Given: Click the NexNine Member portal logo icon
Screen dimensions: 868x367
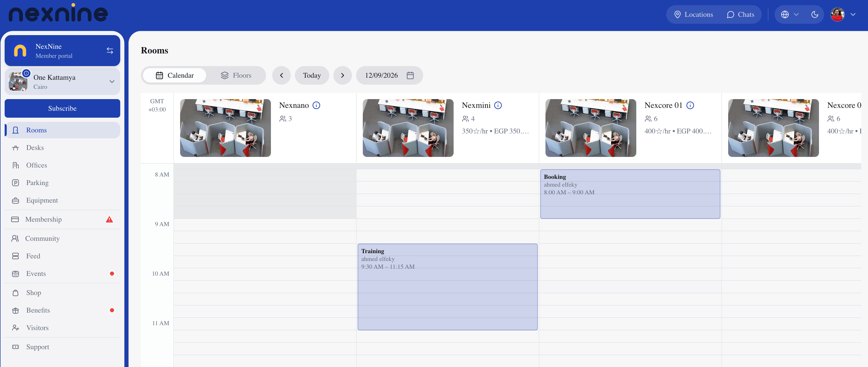Looking at the screenshot, I should point(20,51).
